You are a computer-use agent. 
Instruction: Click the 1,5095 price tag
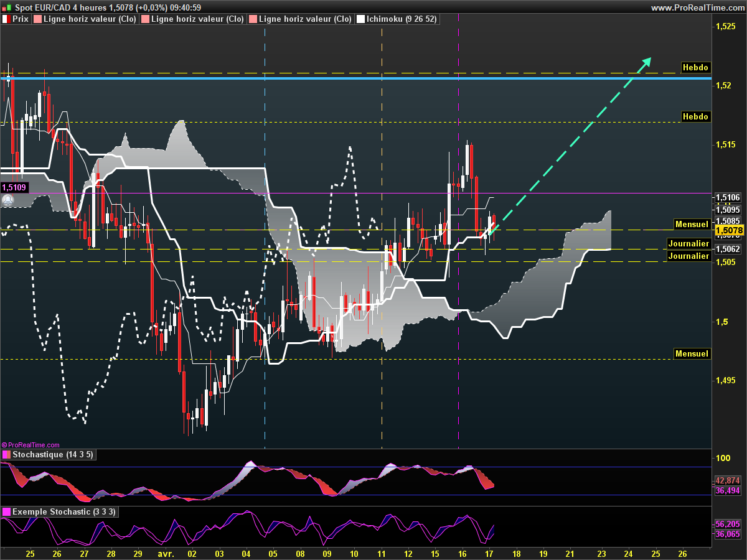pyautogui.click(x=727, y=210)
